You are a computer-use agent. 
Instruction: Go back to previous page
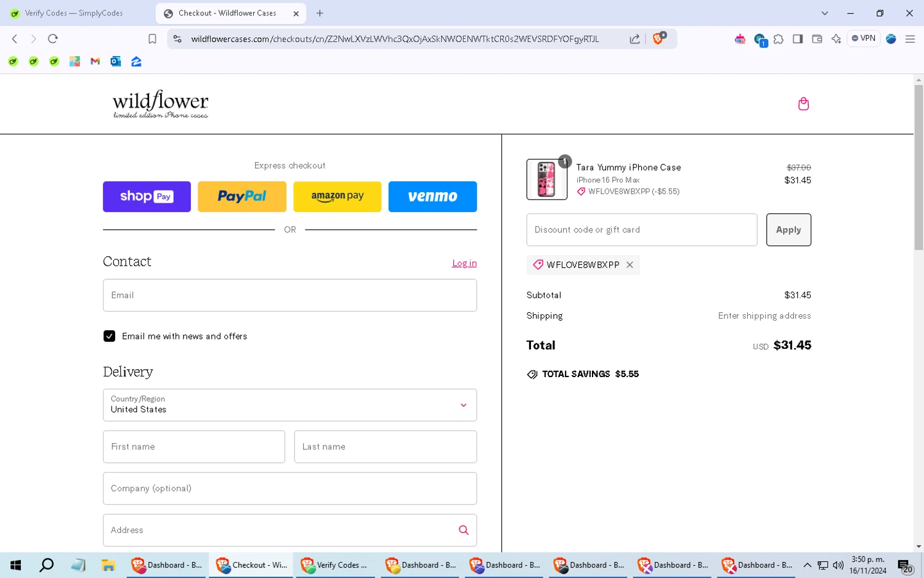15,39
